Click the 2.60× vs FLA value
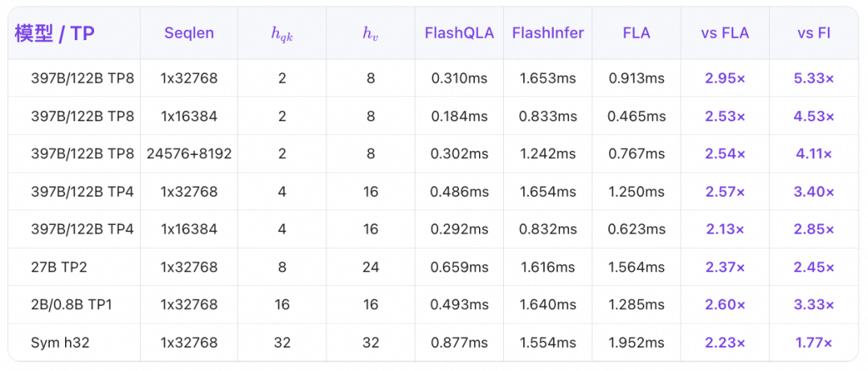868x371 pixels. point(725,305)
